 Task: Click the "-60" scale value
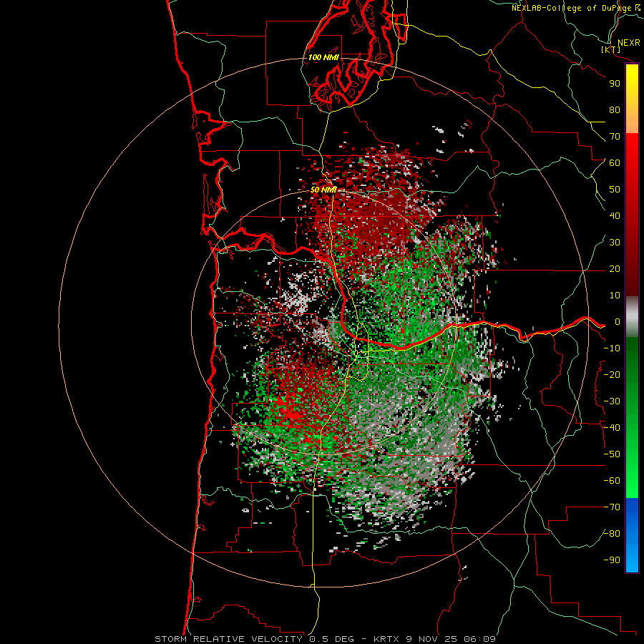(612, 481)
